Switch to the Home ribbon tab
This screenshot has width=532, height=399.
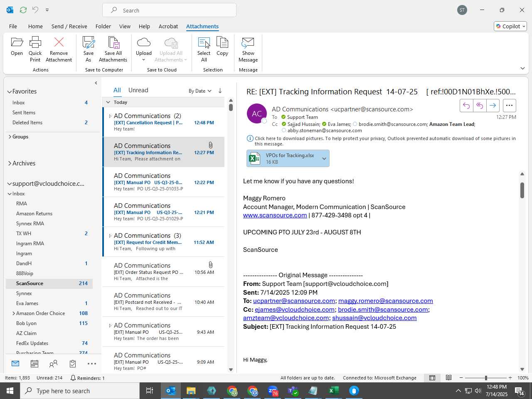(35, 26)
